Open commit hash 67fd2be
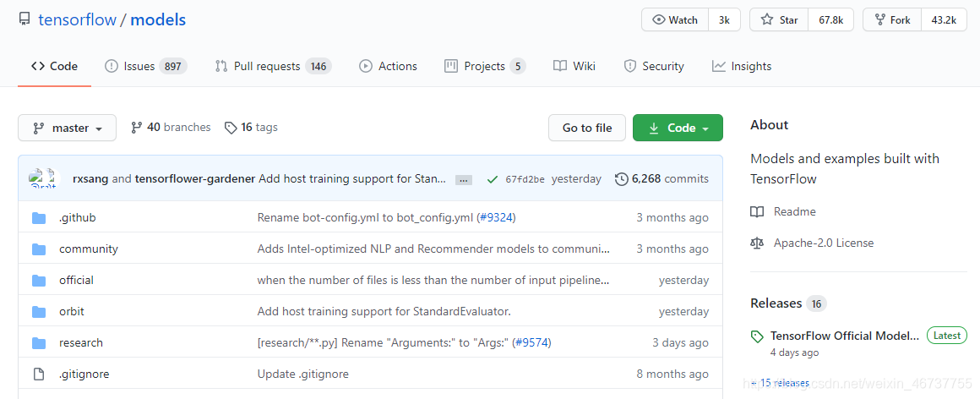This screenshot has height=399, width=980. (525, 179)
